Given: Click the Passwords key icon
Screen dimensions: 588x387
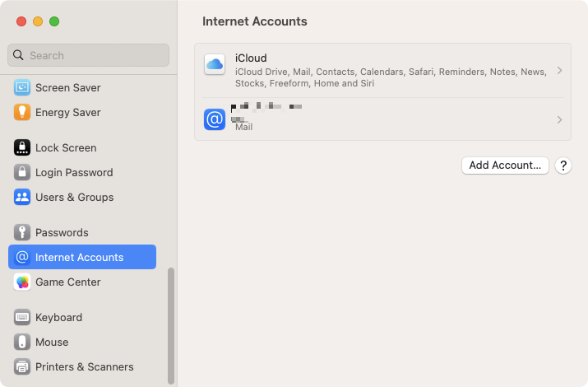Looking at the screenshot, I should click(x=22, y=232).
